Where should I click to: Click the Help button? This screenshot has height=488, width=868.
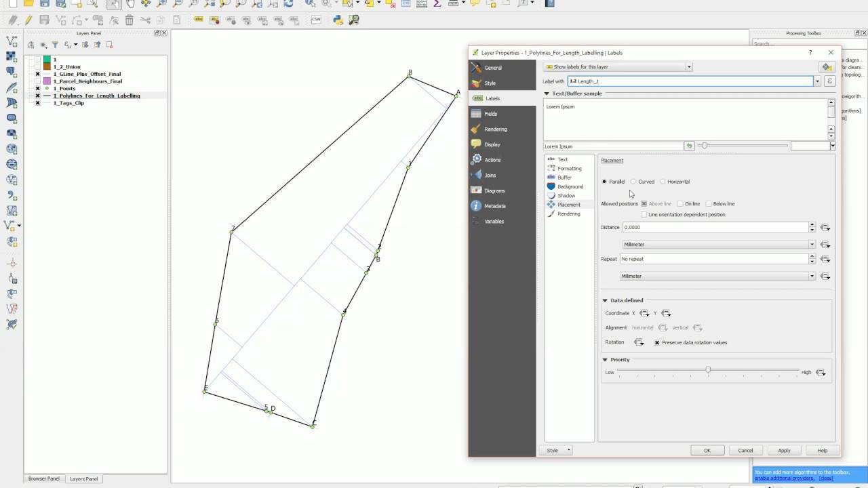823,450
